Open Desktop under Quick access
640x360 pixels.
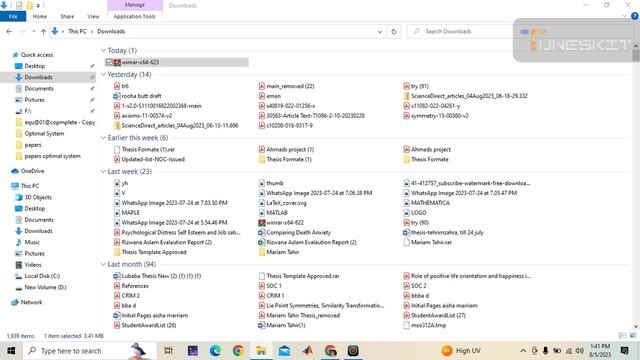coord(34,66)
